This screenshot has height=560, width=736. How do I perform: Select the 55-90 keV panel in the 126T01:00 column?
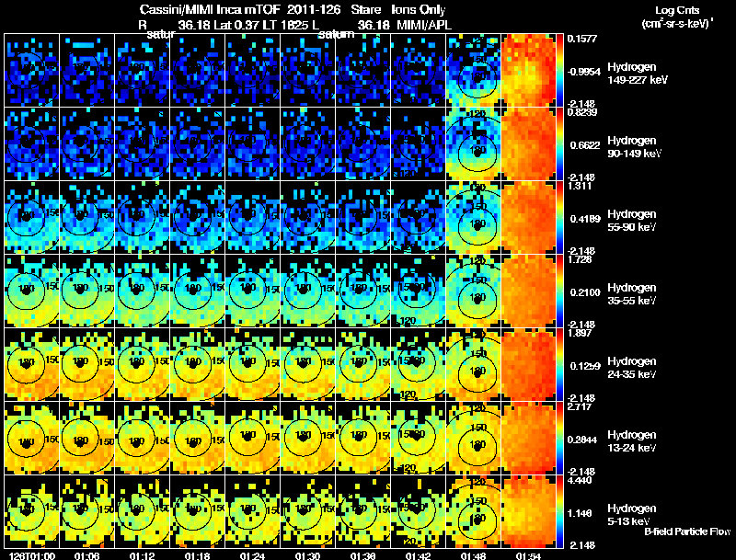(31, 218)
